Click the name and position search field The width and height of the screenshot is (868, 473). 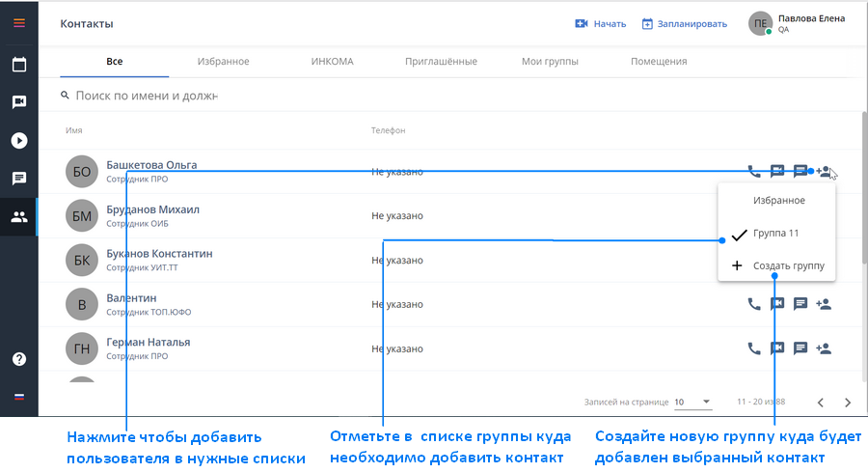[147, 96]
